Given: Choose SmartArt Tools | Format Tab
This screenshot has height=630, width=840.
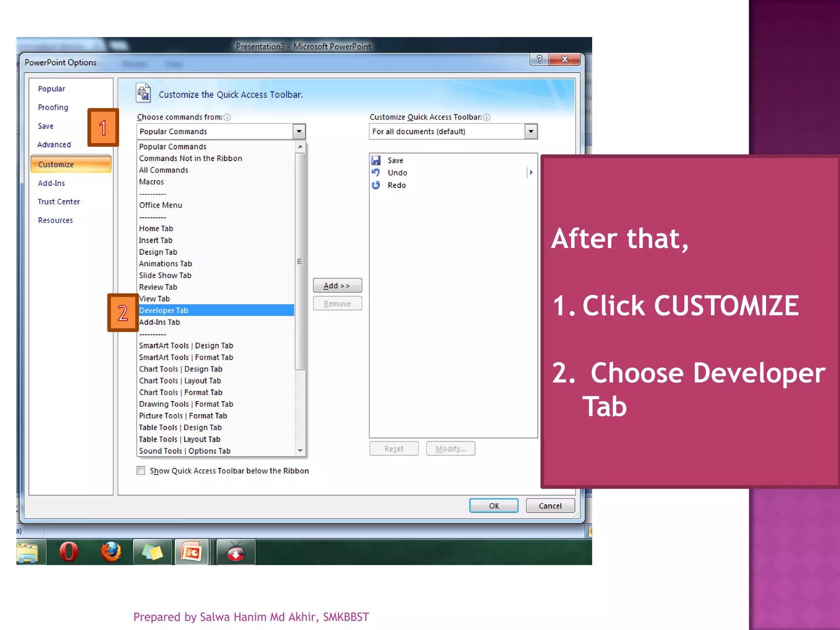Looking at the screenshot, I should pos(216,357).
